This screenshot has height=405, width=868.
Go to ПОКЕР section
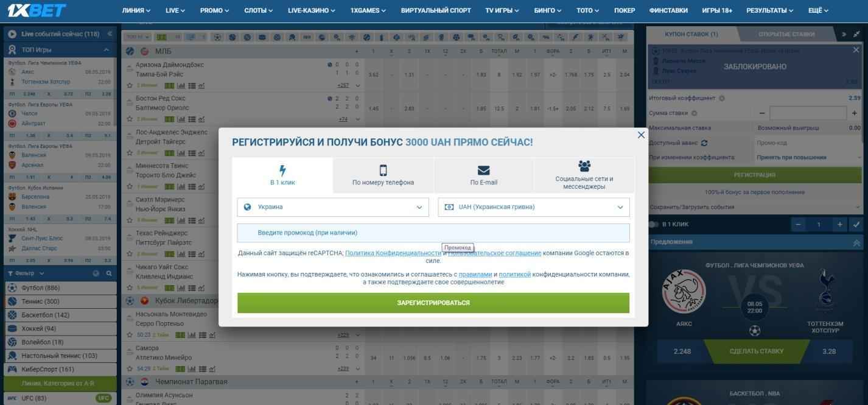[625, 10]
